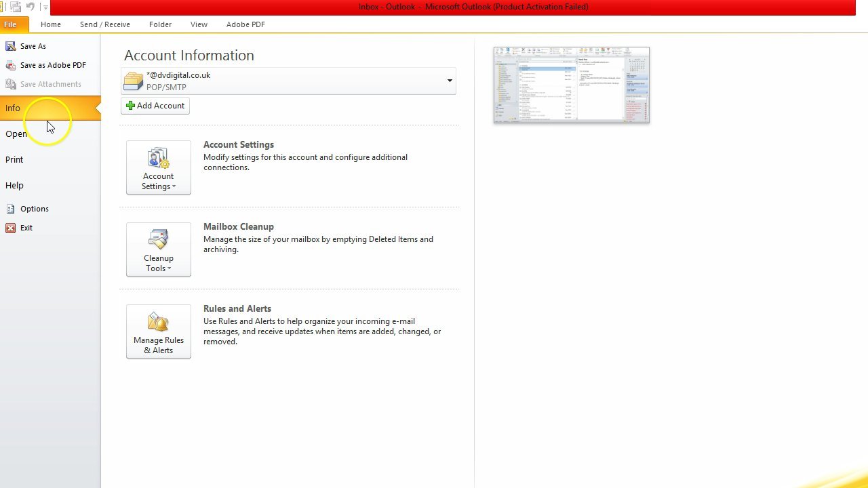This screenshot has height=488, width=868.
Task: Click the red Exit icon
Action: point(10,228)
